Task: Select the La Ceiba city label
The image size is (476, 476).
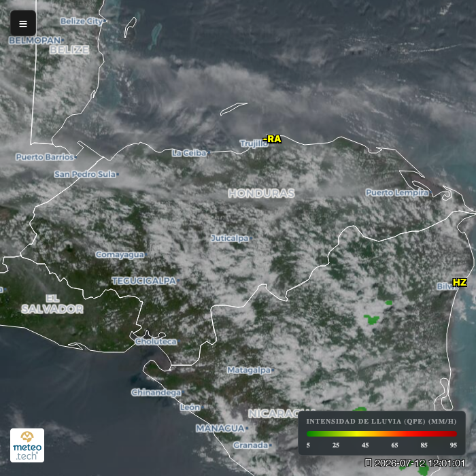Action: pos(189,153)
